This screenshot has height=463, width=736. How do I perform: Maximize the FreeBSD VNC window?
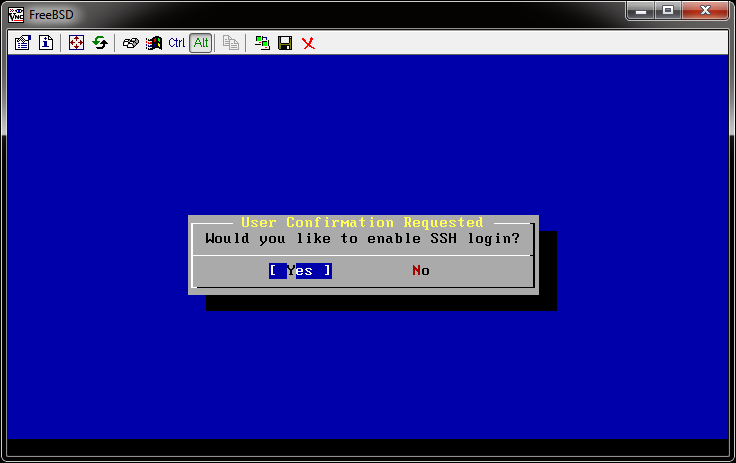668,10
